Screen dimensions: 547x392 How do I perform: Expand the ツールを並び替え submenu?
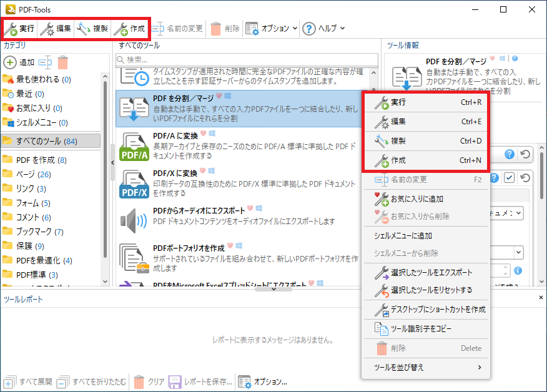[426, 367]
